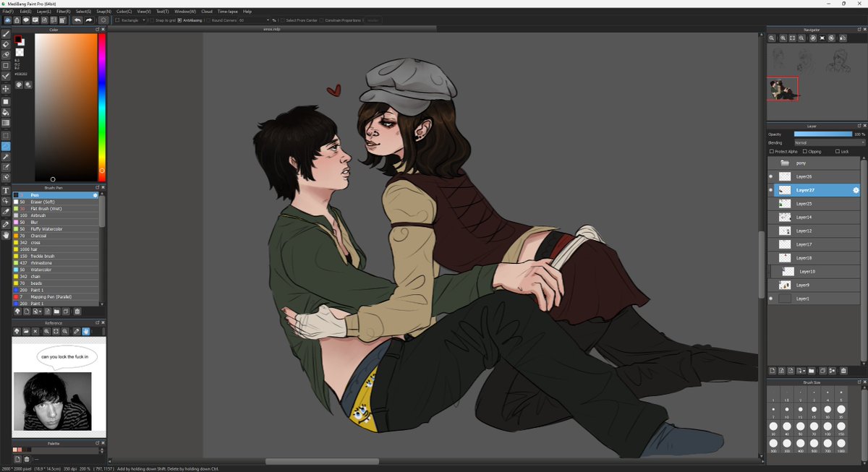Select the pony folder layer
This screenshot has height=472, width=868.
[814, 163]
